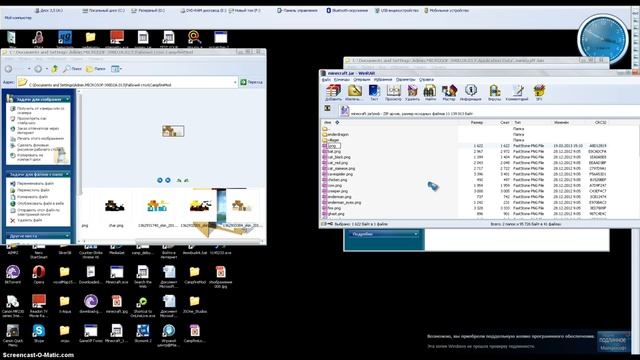This screenshot has width=640, height=360.
Task: Click the rename edit box of the highlighted WinRAR file
Action: pyautogui.click(x=334, y=146)
